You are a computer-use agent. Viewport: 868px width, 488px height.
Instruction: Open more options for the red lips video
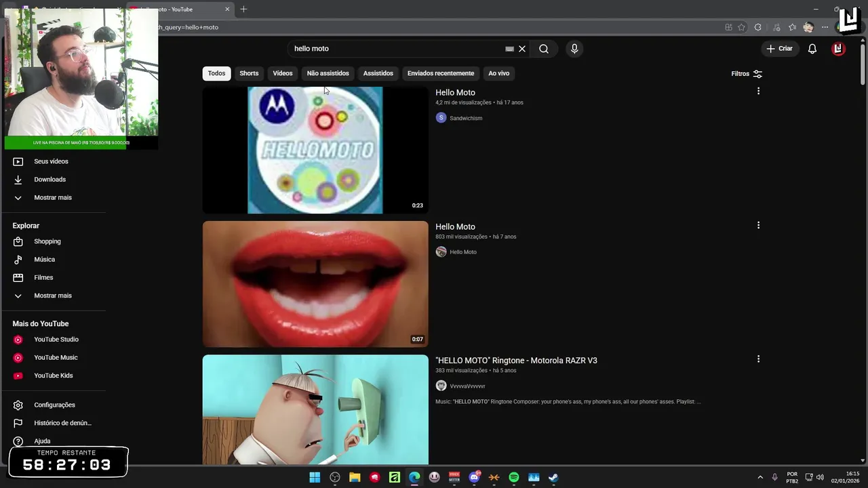click(x=758, y=225)
